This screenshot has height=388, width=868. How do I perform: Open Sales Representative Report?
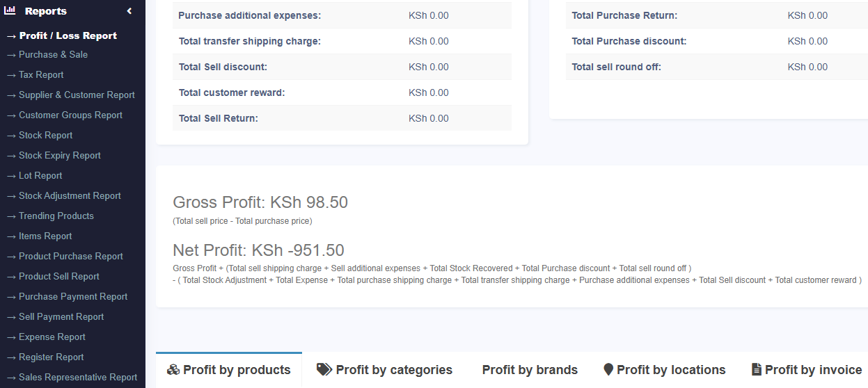coord(72,377)
